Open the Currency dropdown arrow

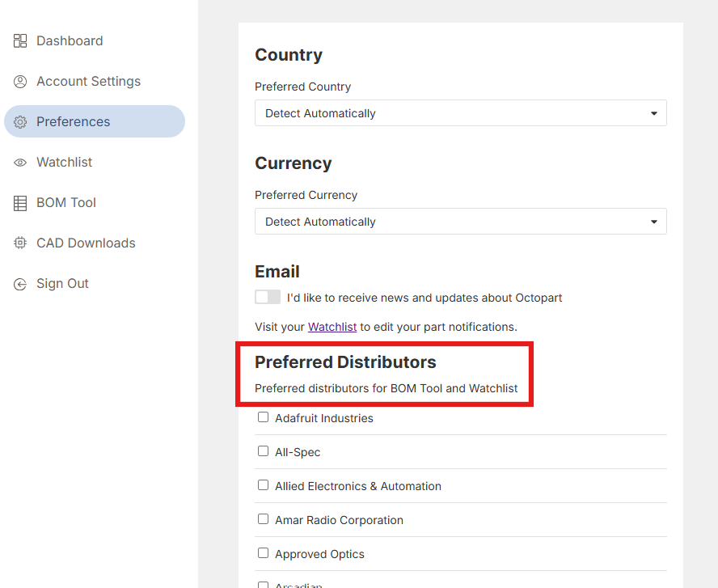(654, 221)
